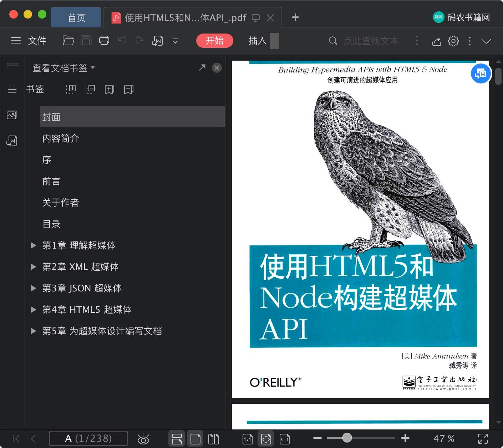Switch to the 首页 tab
This screenshot has width=503, height=448.
(76, 17)
